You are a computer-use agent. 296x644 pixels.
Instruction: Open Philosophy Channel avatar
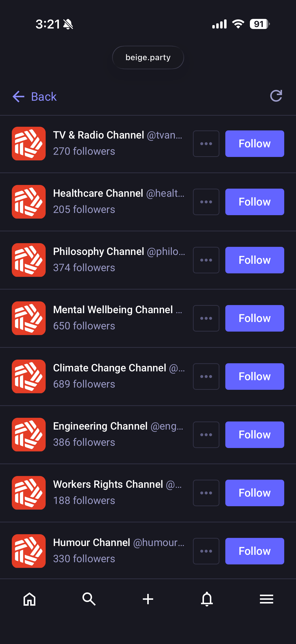point(29,260)
